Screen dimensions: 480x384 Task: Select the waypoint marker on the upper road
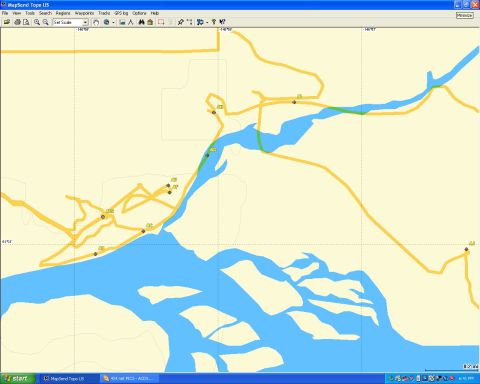click(294, 102)
